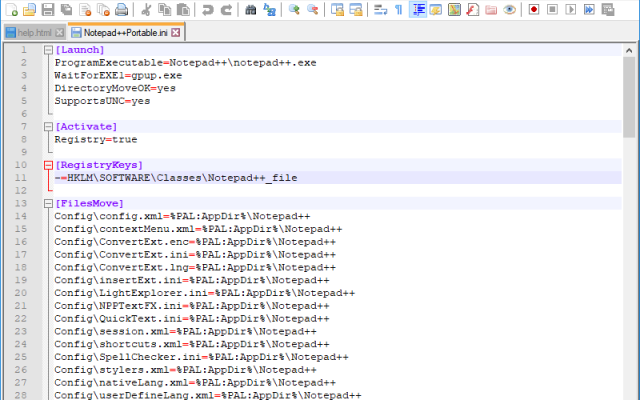Paste from clipboard with the Paste icon
The image size is (640, 400).
point(183,9)
